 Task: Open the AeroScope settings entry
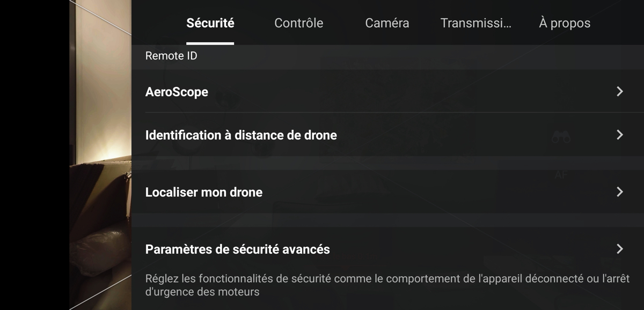[387, 92]
